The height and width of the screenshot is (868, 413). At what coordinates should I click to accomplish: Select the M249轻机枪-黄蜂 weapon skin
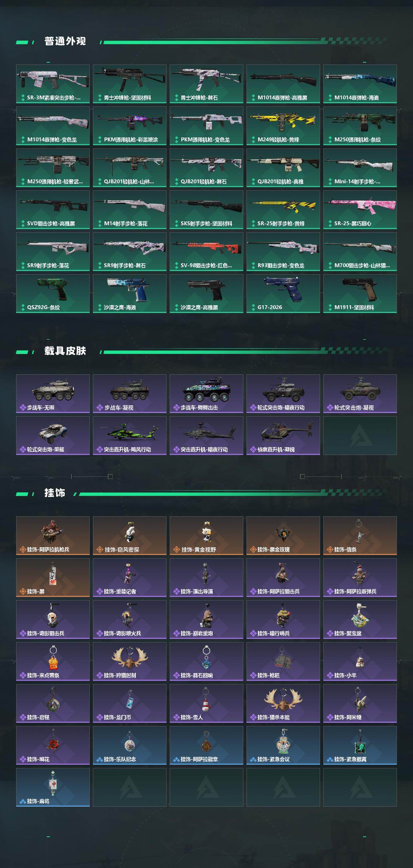(x=283, y=126)
